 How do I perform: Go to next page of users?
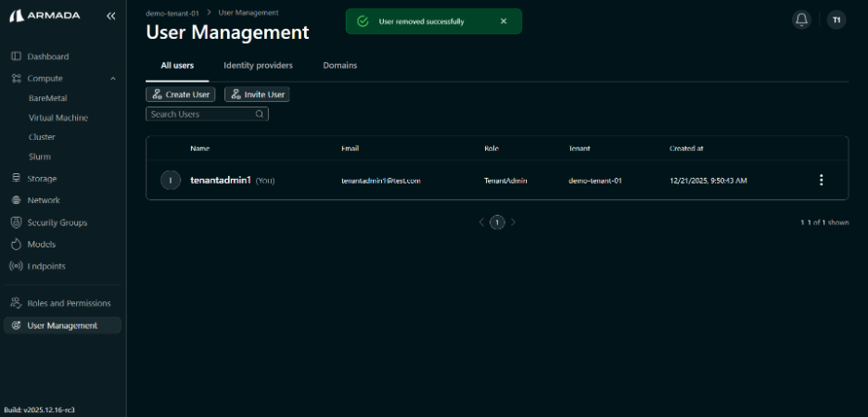point(514,222)
